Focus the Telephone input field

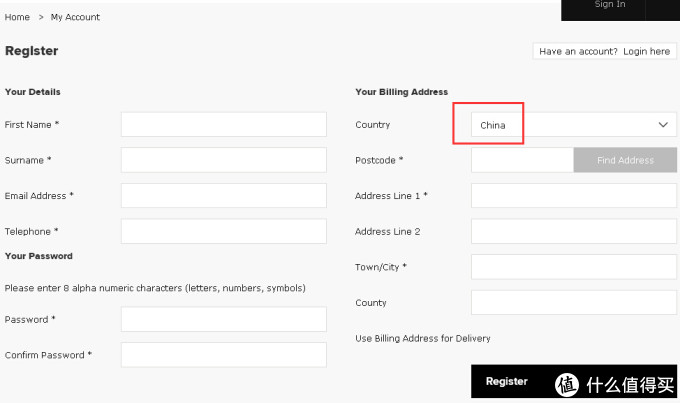pyautogui.click(x=224, y=231)
